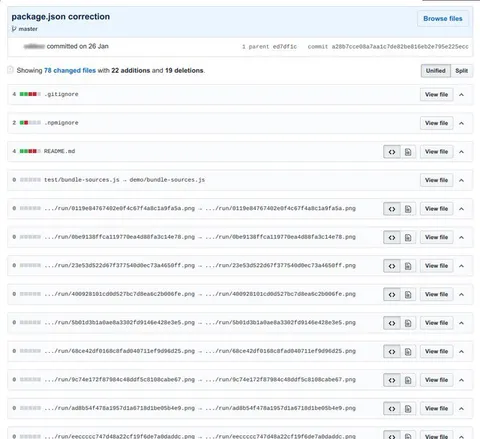Click the Browse files button
Screen dimensions: 480x439
pos(443,19)
